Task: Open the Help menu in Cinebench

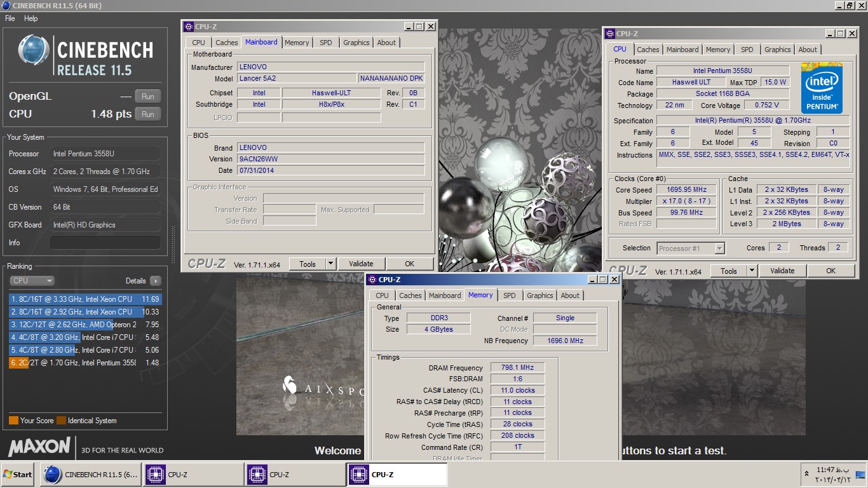Action: [x=31, y=18]
